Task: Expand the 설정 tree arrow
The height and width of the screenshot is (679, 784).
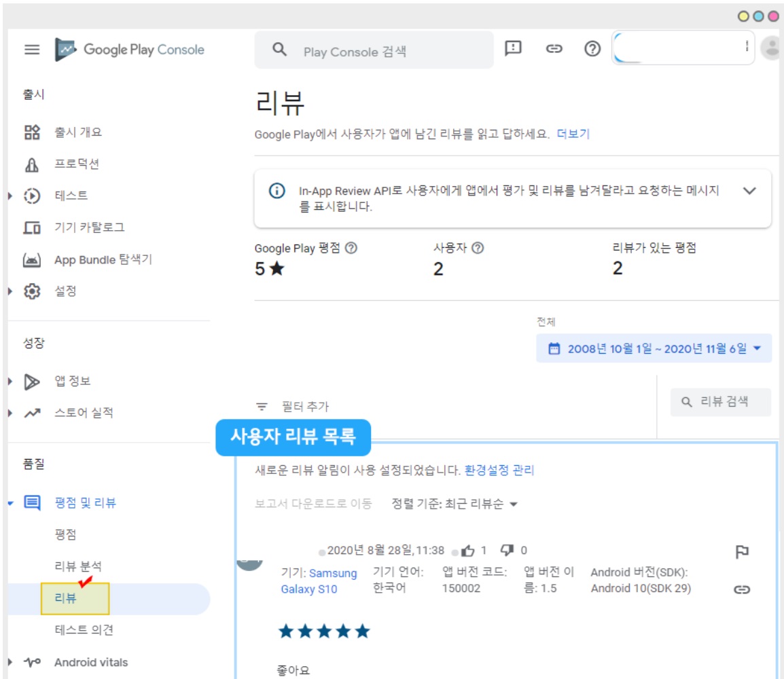Action: (10, 291)
